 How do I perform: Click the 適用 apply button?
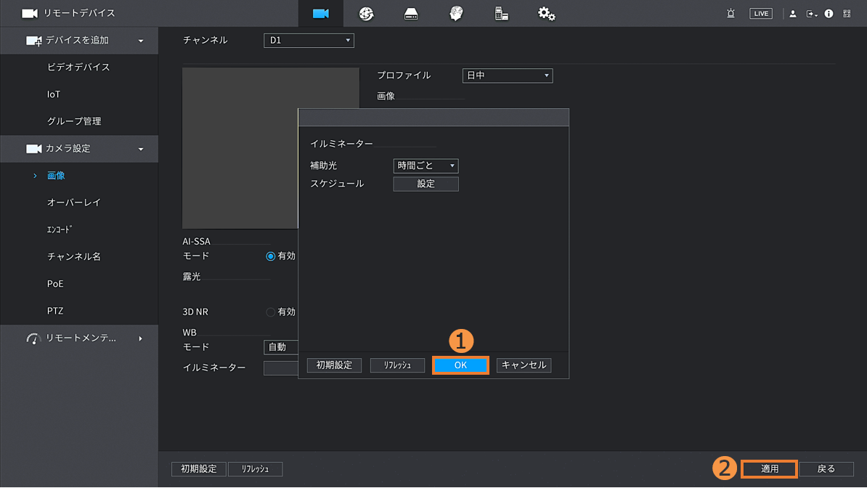tap(769, 469)
